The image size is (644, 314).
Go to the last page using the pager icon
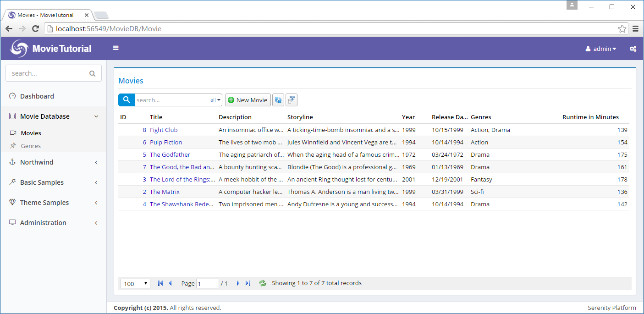(x=248, y=283)
